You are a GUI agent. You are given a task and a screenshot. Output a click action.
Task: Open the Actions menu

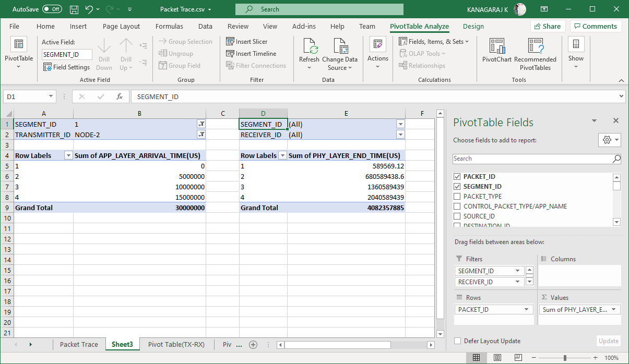(377, 53)
